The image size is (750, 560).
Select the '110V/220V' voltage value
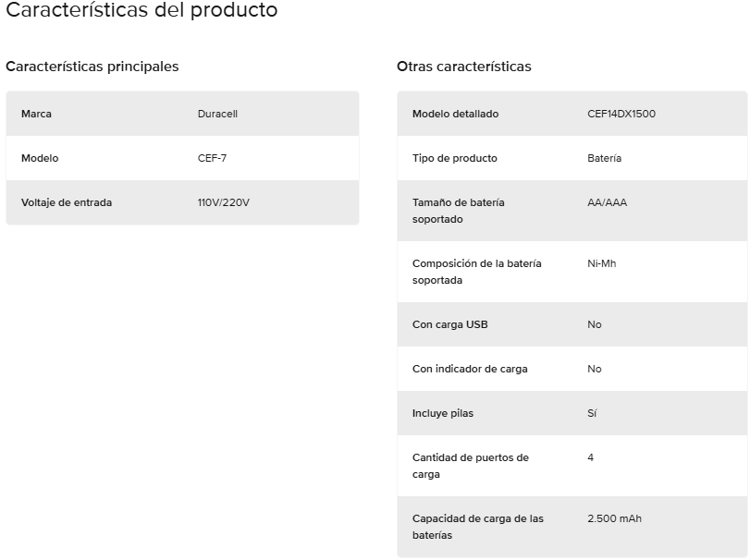coord(224,202)
